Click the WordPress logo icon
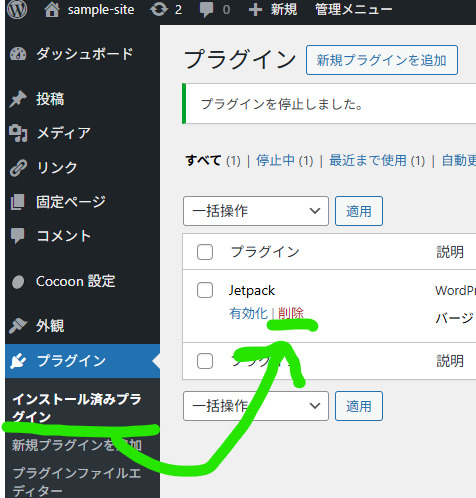476x498 pixels. (x=17, y=9)
